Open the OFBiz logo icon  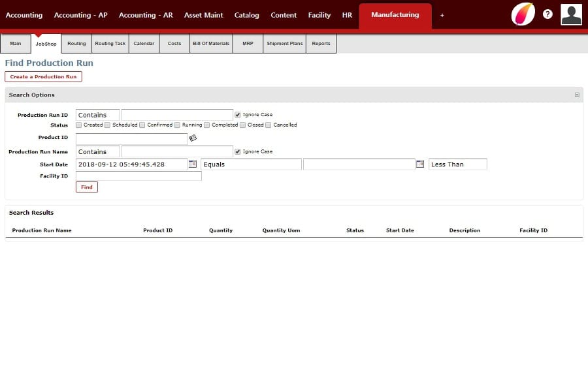click(523, 14)
